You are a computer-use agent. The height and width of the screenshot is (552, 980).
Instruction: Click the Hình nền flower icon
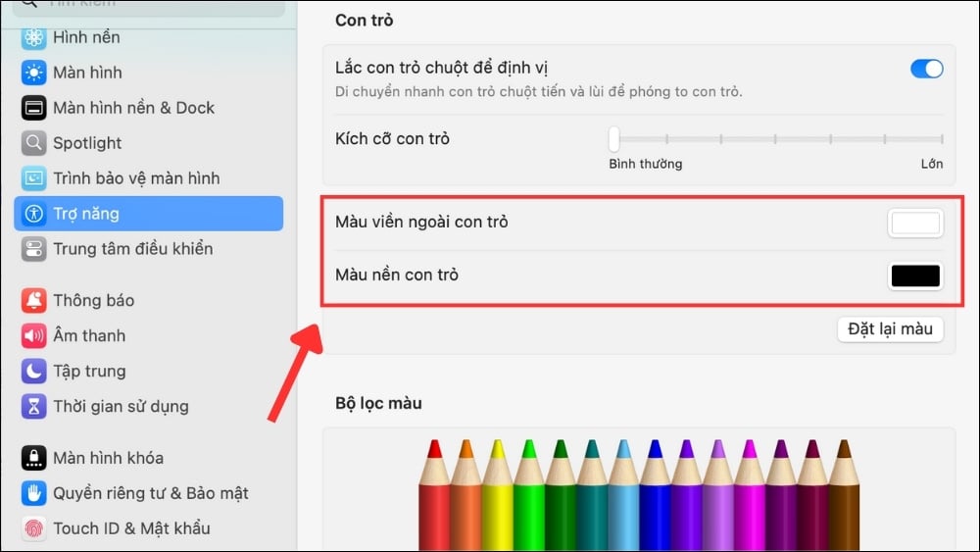(34, 37)
